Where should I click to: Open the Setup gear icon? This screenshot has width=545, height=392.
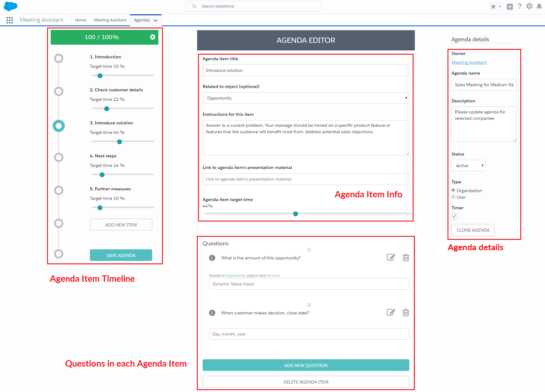[529, 6]
